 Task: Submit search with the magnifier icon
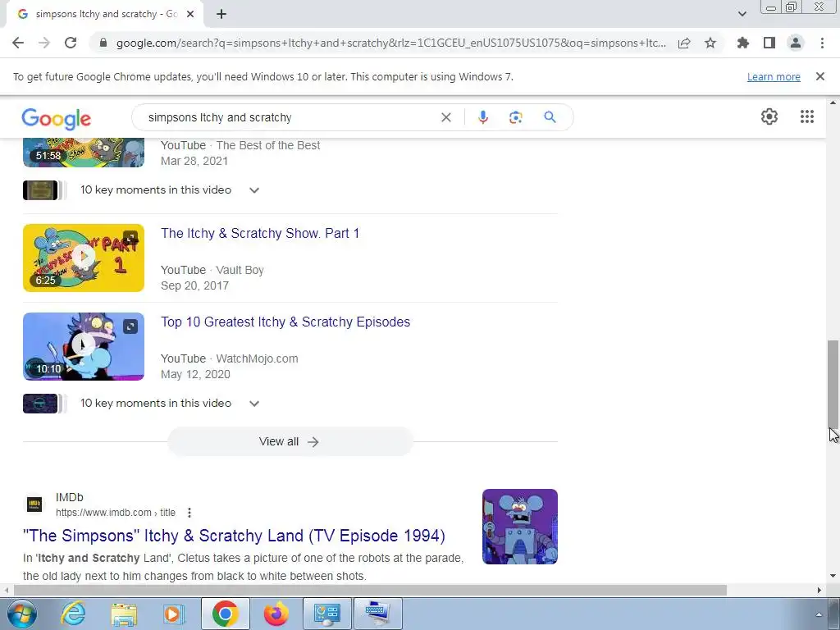[x=550, y=116]
